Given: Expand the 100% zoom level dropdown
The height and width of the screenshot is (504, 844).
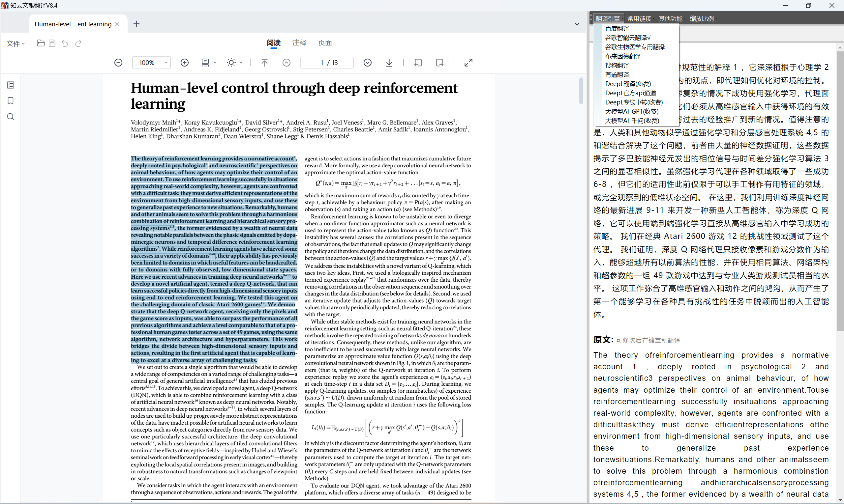Looking at the screenshot, I should click(x=166, y=63).
